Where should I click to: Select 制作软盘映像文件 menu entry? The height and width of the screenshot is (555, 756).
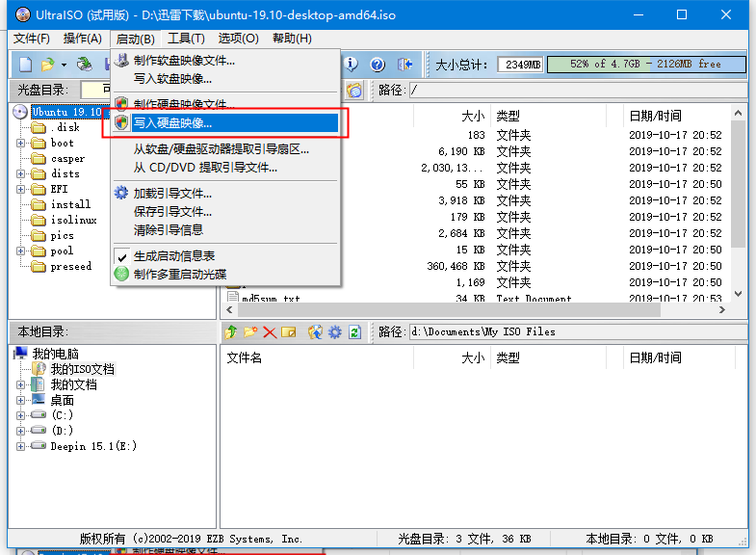(x=225, y=61)
